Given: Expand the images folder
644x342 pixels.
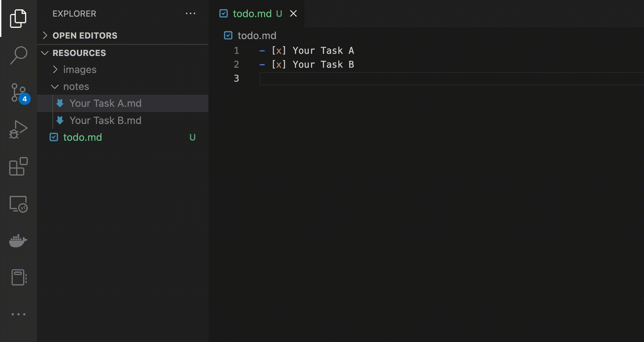Looking at the screenshot, I should click(55, 69).
